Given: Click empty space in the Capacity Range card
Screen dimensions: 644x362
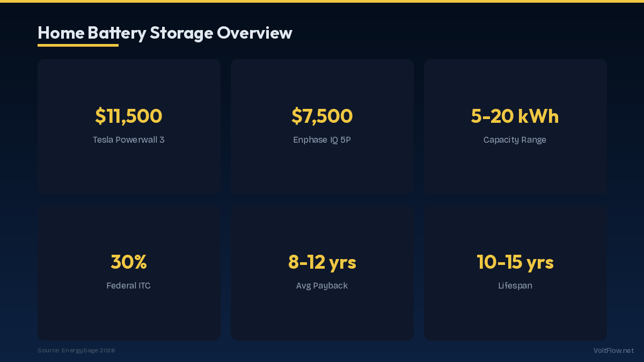Looking at the screenshot, I should [x=515, y=172].
